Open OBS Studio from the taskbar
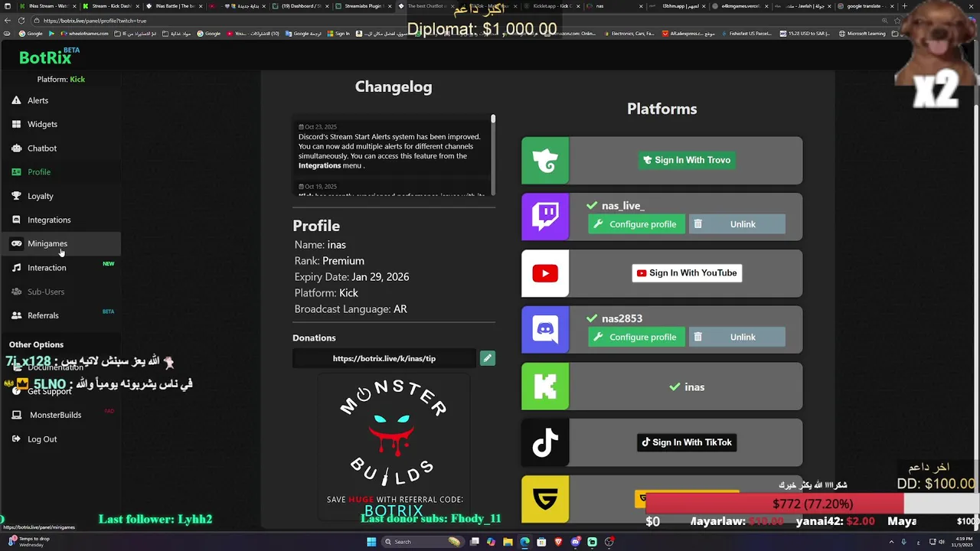Viewport: 980px width, 551px height. pyautogui.click(x=609, y=542)
